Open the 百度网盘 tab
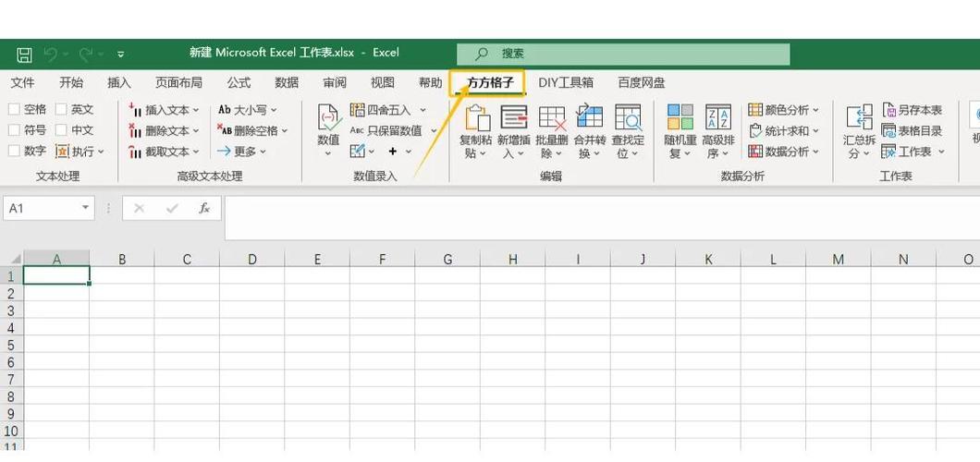Viewport: 980px width, 462px height. coord(642,83)
